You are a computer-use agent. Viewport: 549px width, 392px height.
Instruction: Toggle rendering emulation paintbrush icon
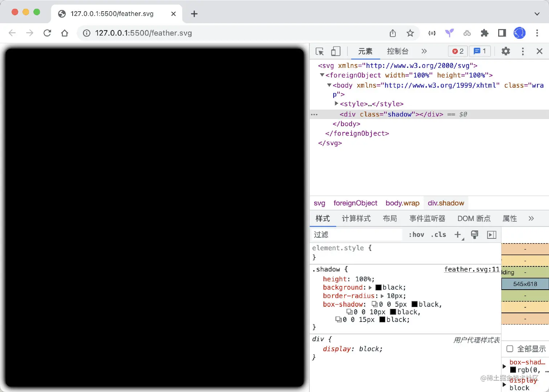475,234
